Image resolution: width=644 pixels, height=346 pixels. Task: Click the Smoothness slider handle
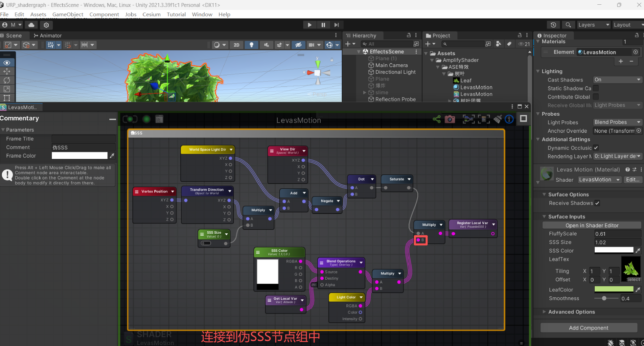(604, 298)
